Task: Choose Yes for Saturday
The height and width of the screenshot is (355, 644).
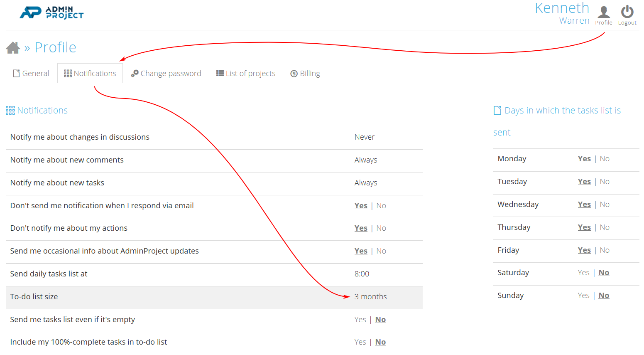Action: click(x=583, y=273)
